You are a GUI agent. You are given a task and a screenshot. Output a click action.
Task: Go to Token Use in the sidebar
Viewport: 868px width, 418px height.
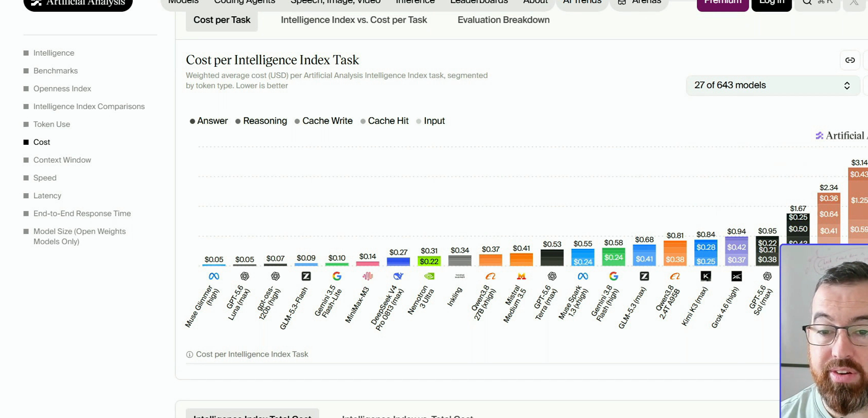(51, 124)
